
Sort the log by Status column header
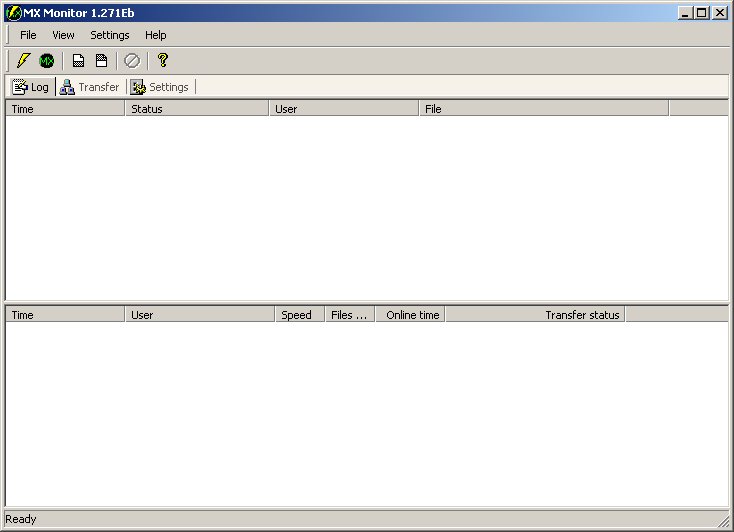[196, 109]
